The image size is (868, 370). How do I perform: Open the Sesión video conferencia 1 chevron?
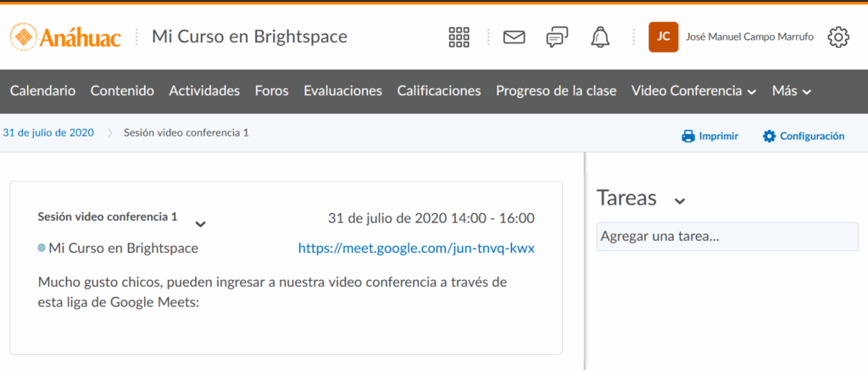point(200,225)
